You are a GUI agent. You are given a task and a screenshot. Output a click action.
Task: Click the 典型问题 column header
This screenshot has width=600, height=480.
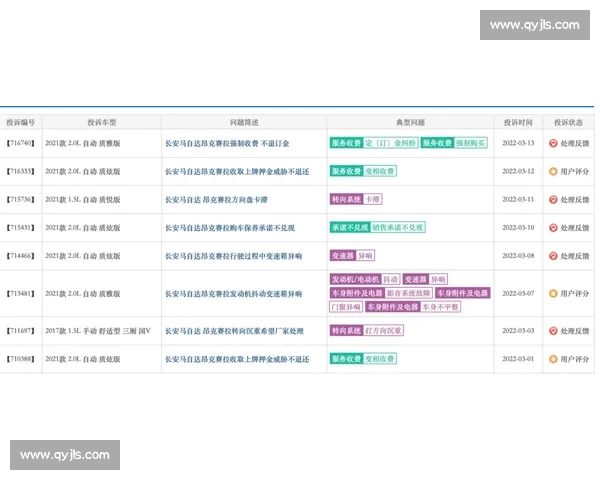coord(410,122)
